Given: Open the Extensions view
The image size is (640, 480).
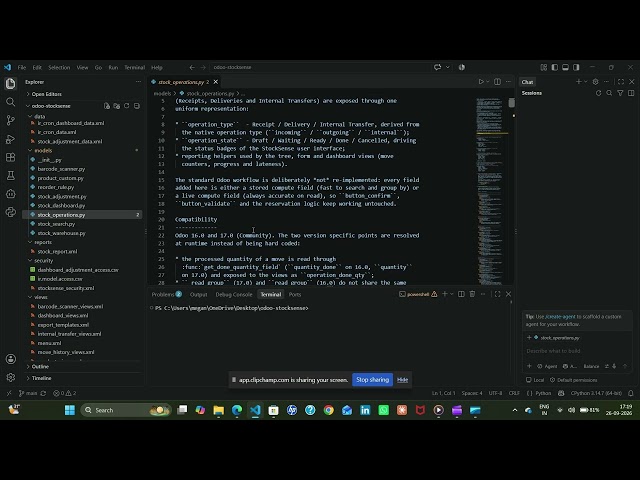Looking at the screenshot, I should tap(11, 157).
